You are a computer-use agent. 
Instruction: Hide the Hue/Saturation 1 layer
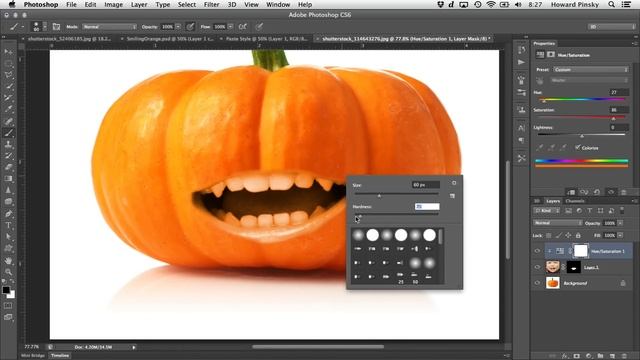tap(538, 251)
